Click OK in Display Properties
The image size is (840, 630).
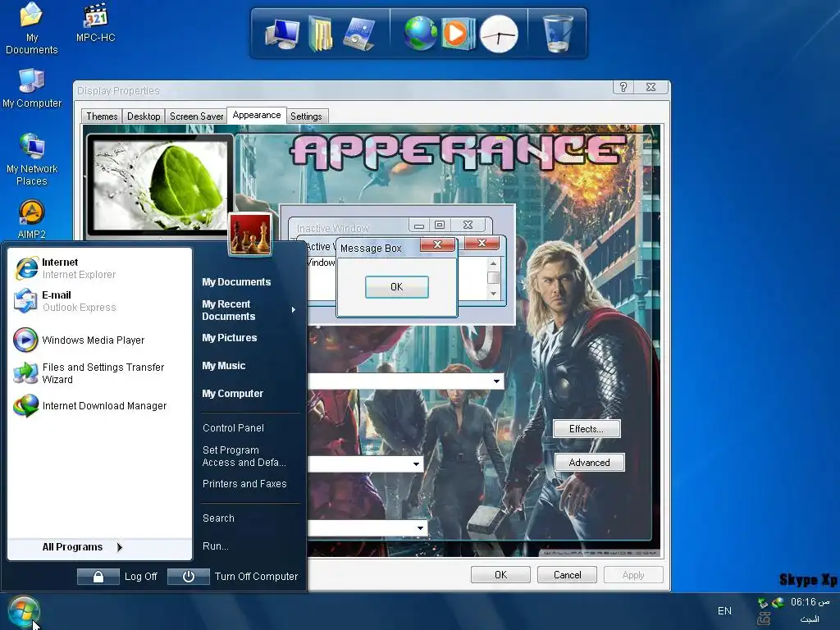[500, 575]
